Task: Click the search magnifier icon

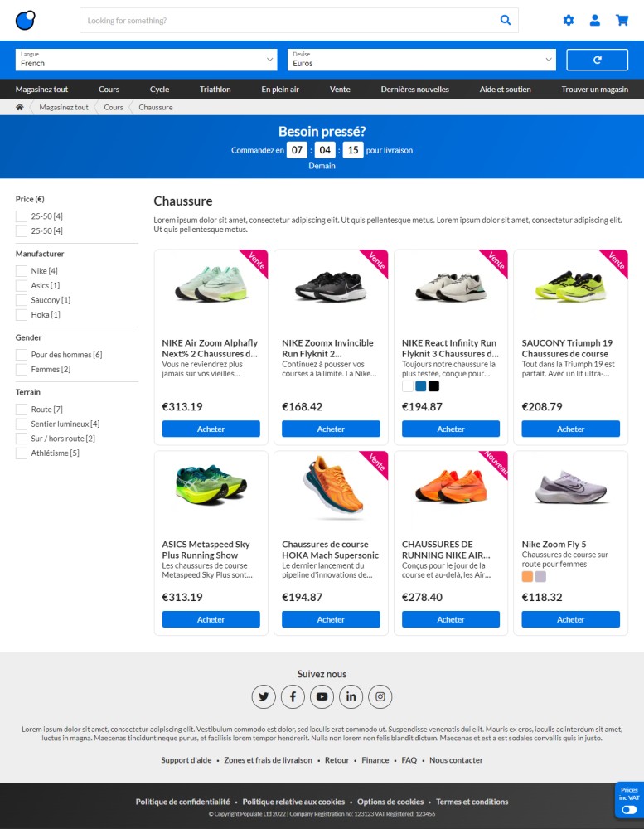Action: pyautogui.click(x=506, y=20)
